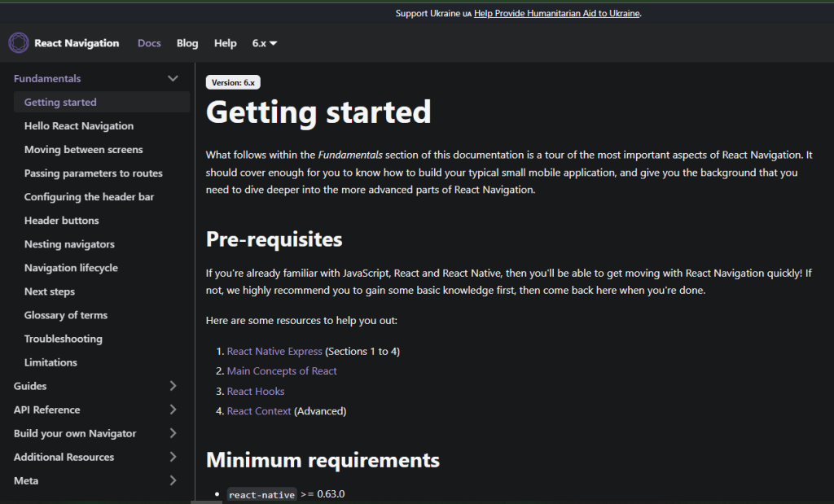Open the React Native Express link
The image size is (834, 504).
[274, 352]
